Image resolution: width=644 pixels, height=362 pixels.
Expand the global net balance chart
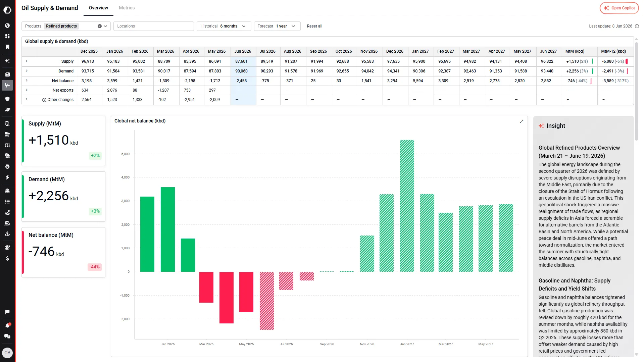(522, 121)
